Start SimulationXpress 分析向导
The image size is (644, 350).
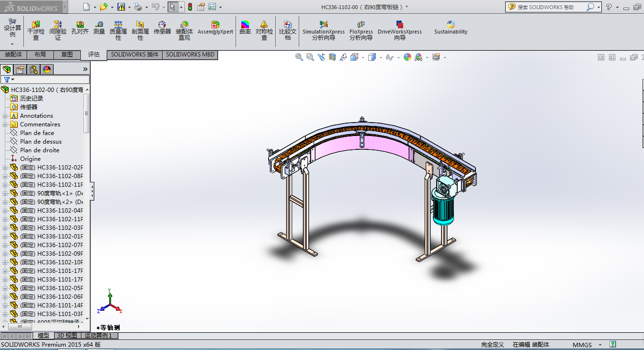click(323, 30)
